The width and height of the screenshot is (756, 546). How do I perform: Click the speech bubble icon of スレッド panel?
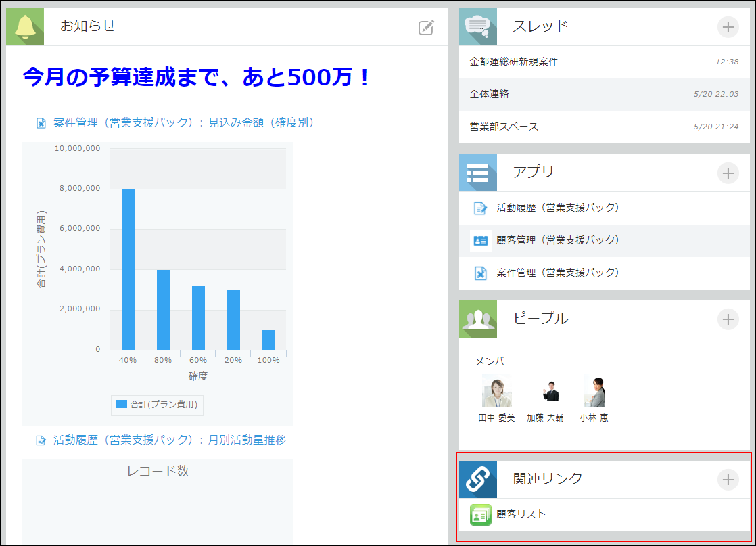coord(477,26)
